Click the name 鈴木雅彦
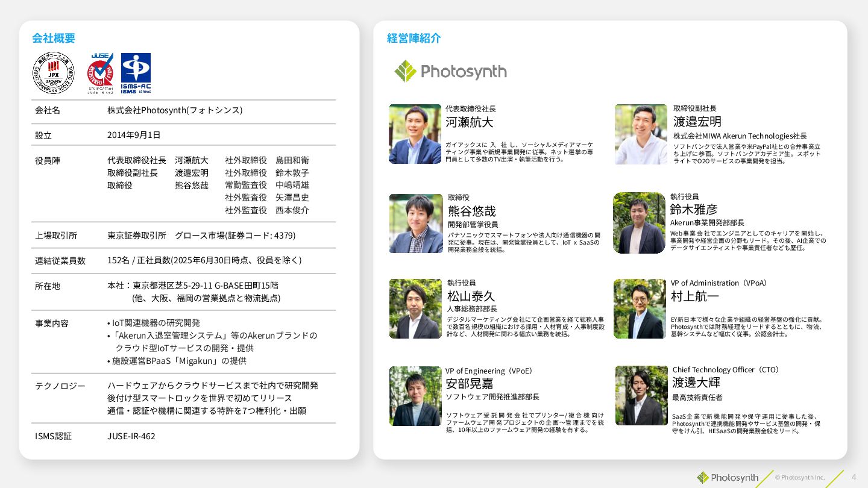The image size is (868, 488). pyautogui.click(x=694, y=209)
